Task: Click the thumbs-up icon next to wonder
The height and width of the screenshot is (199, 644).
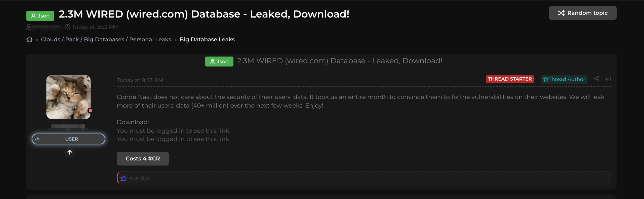Action: 124,178
